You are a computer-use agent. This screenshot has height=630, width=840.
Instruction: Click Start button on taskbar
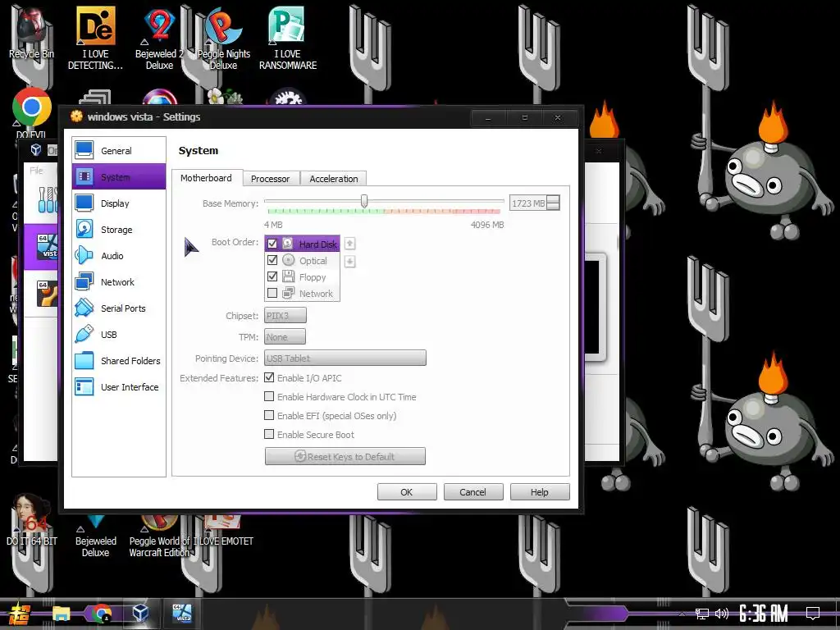coord(20,614)
